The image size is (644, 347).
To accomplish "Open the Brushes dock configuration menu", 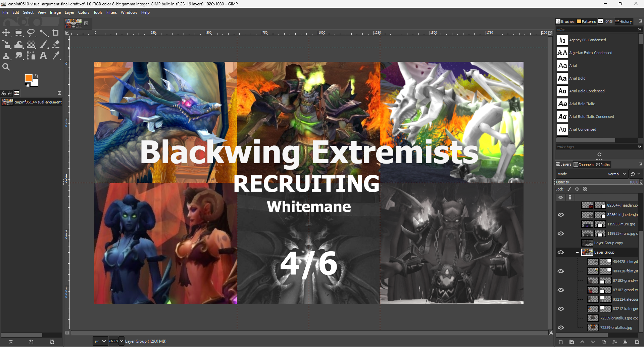I will point(640,21).
